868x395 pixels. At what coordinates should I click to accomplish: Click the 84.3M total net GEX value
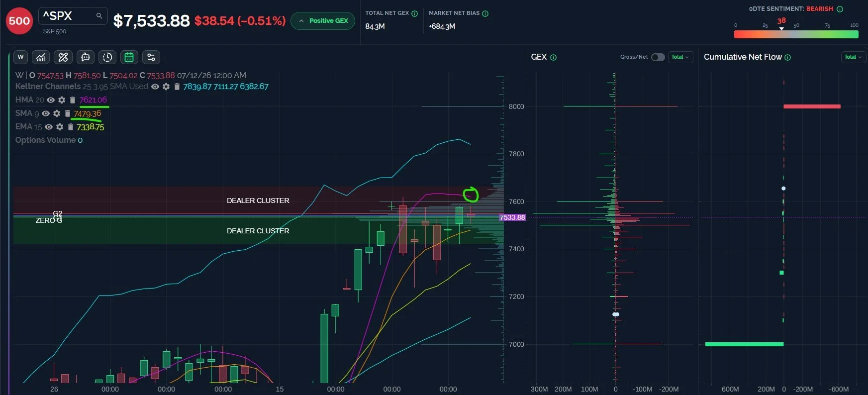point(375,26)
